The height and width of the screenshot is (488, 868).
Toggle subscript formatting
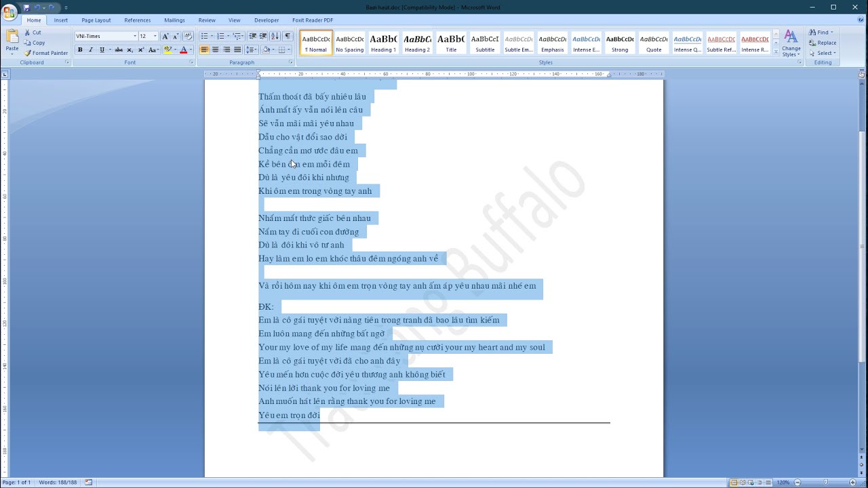[130, 50]
